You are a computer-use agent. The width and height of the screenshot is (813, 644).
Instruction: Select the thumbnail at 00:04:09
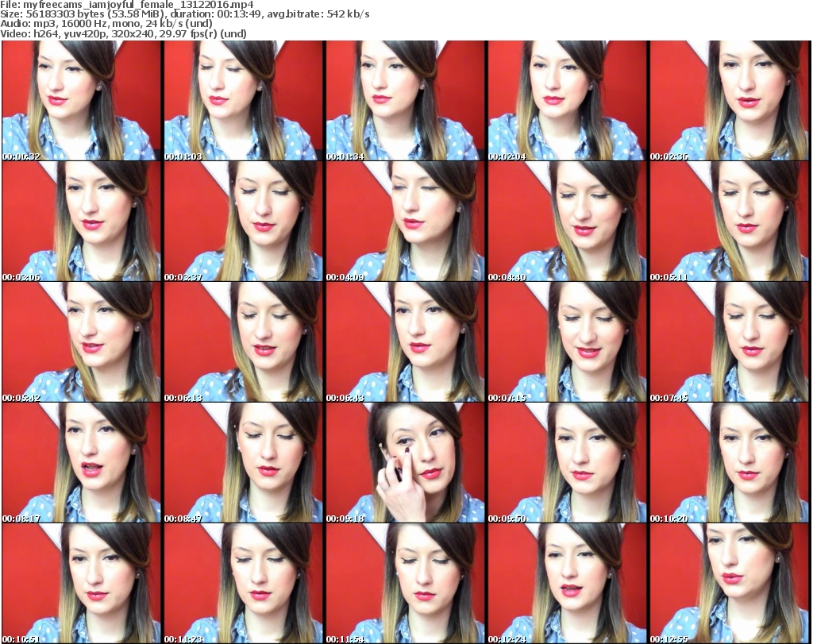click(x=405, y=222)
